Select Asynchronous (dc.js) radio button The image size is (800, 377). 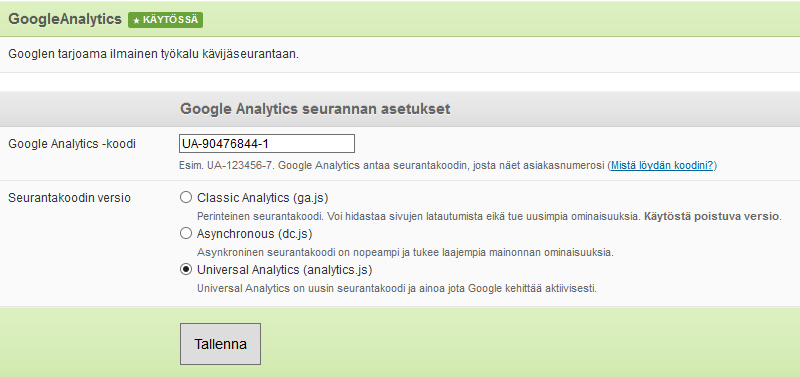186,234
